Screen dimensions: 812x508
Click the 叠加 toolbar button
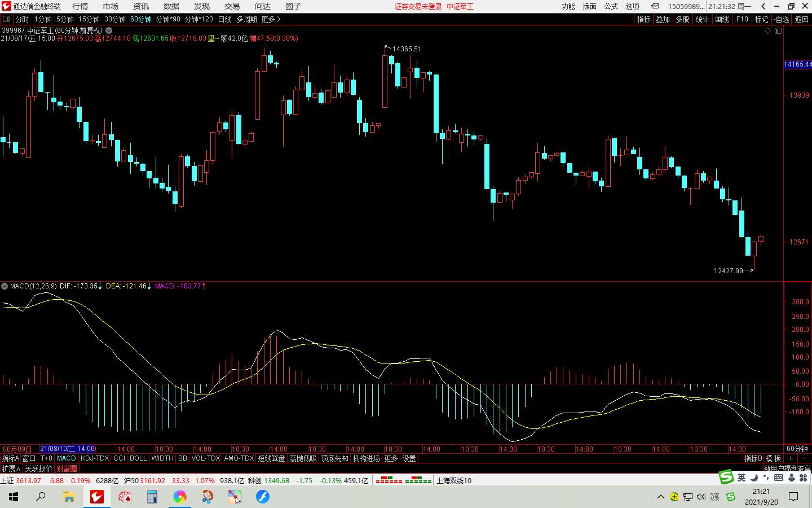pos(663,19)
